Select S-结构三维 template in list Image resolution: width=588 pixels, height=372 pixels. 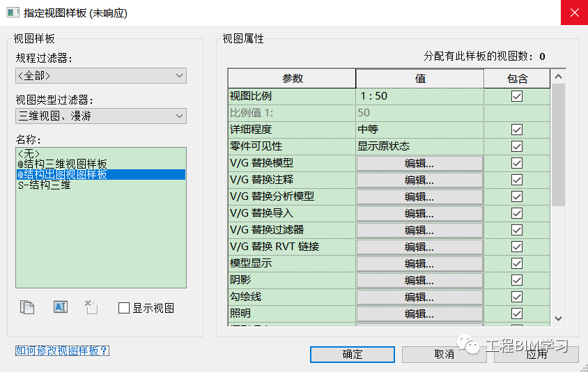pos(45,185)
